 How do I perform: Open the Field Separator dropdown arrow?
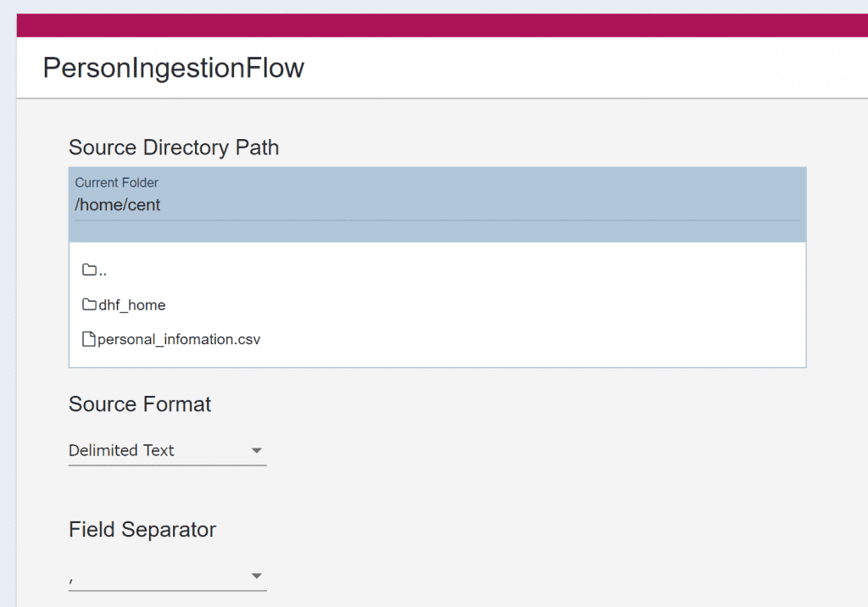[257, 576]
